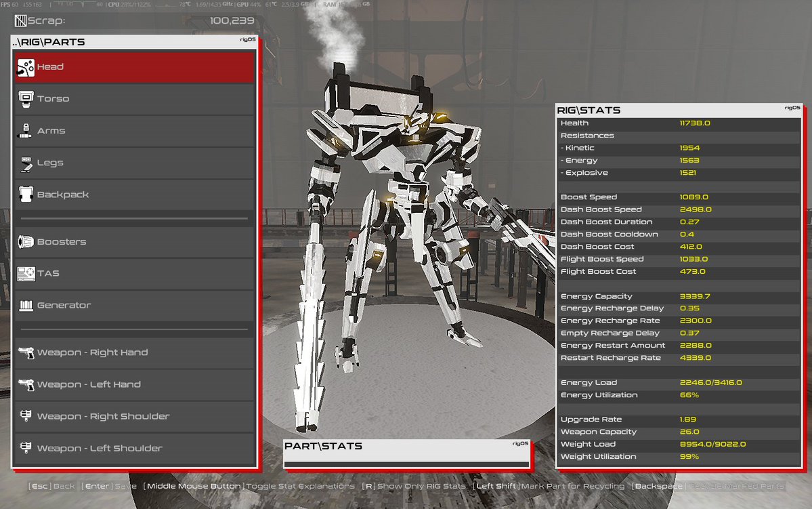Open the Legs parts category
Viewport: 812px width, 509px height.
coord(135,163)
